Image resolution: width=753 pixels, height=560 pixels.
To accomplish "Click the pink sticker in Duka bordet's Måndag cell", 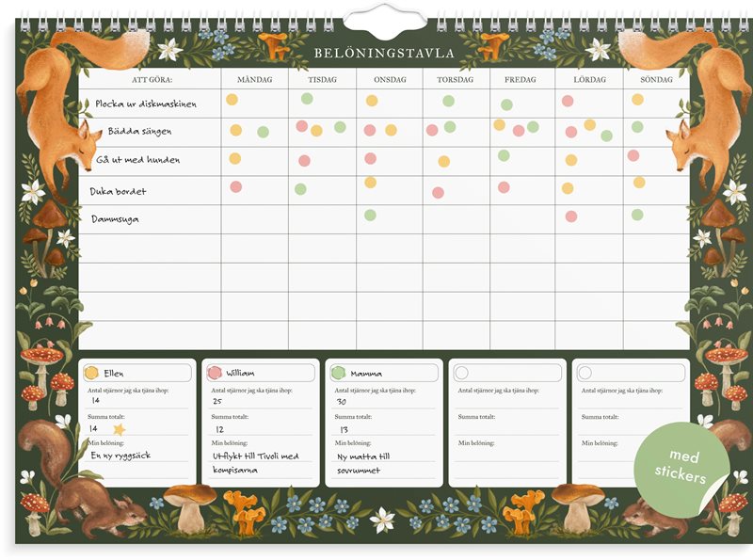I will pyautogui.click(x=235, y=186).
